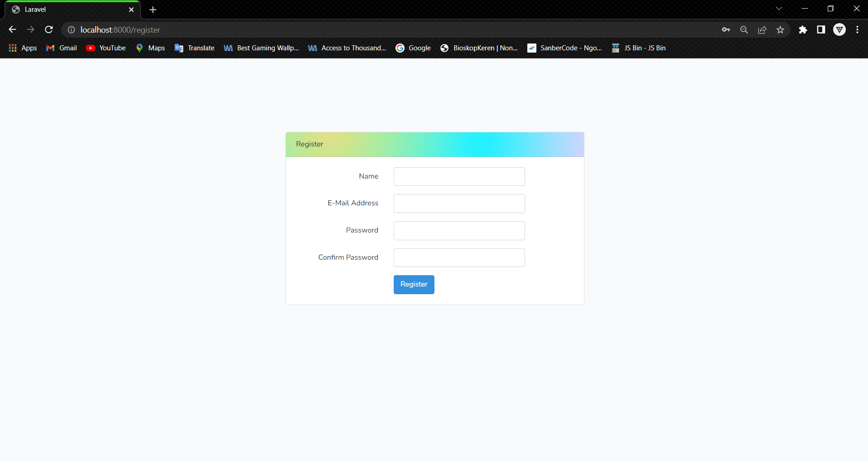
Task: Click inside the Name input field
Action: point(458,176)
